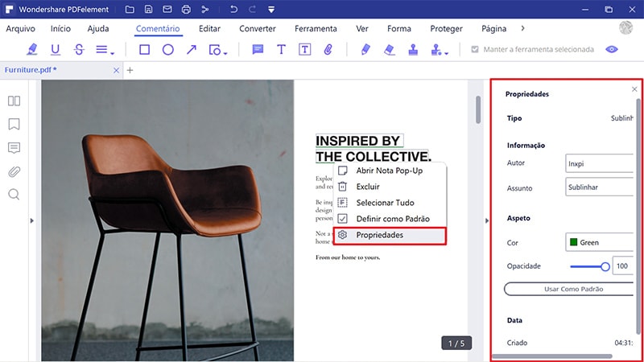Switch to the Forma tab
Image resolution: width=644 pixels, height=362 pixels.
(x=399, y=29)
